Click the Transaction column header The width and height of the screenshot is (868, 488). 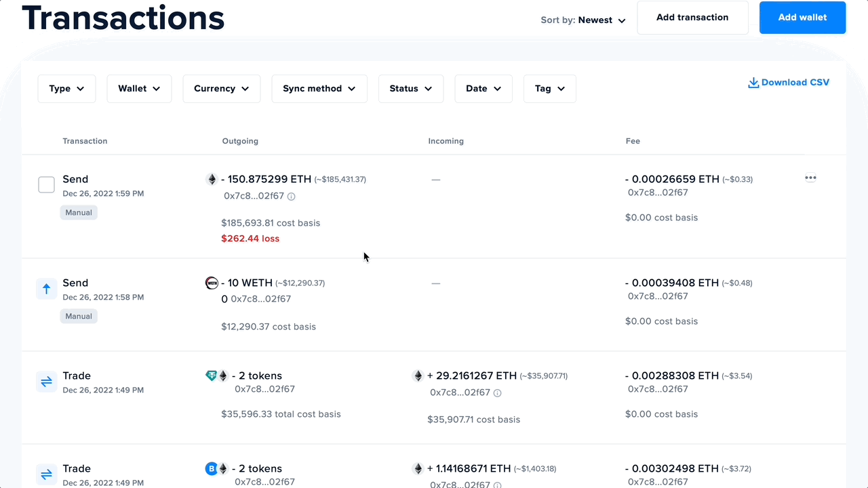click(x=85, y=141)
